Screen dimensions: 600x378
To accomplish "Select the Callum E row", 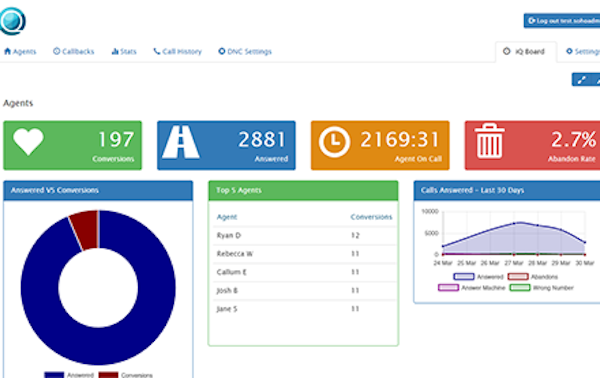I will pos(305,272).
